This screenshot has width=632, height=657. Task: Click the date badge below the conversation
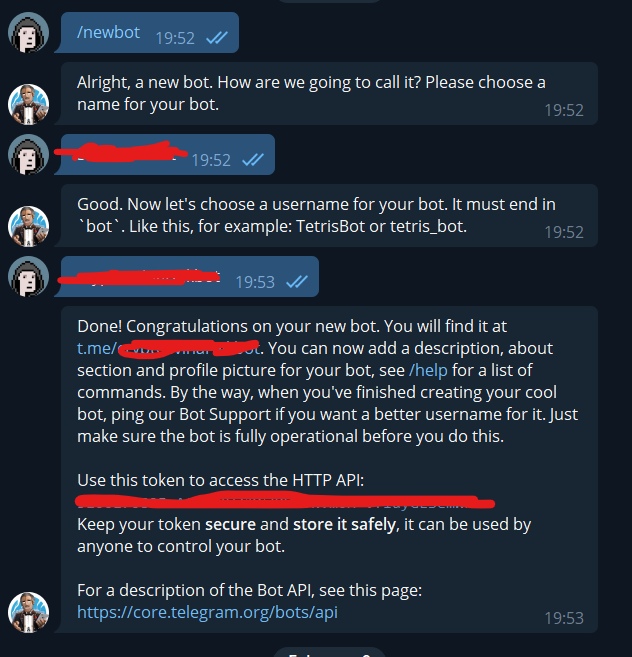click(x=329, y=652)
